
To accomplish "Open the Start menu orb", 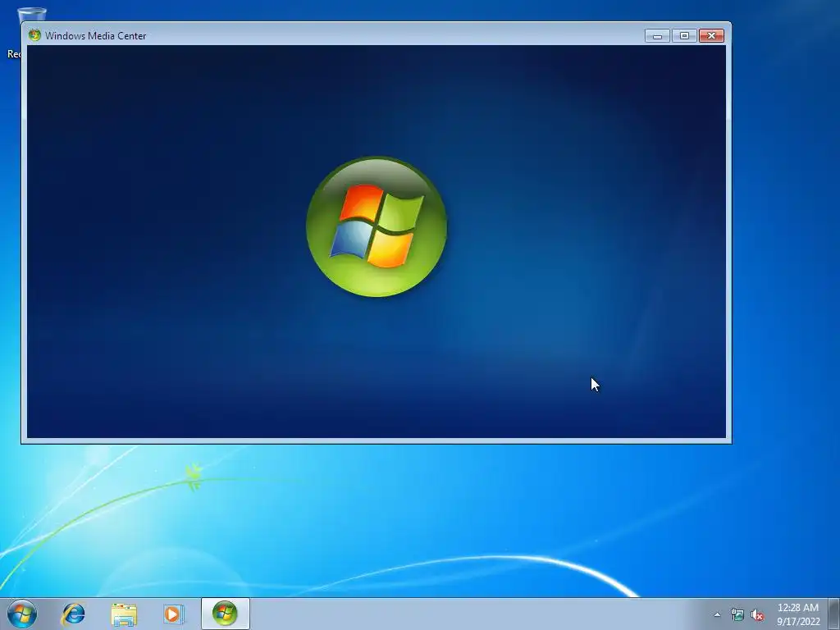I will (x=22, y=614).
